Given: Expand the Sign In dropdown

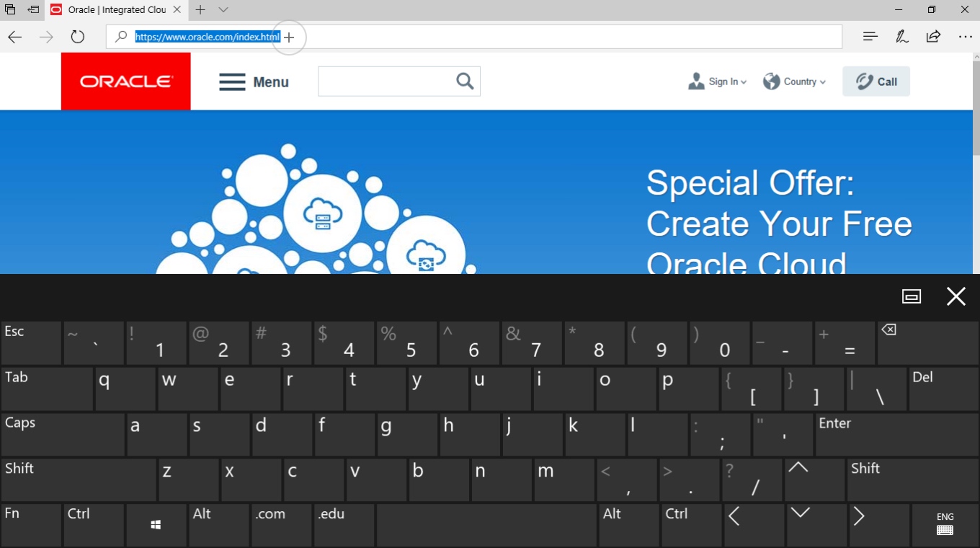Looking at the screenshot, I should [x=718, y=81].
